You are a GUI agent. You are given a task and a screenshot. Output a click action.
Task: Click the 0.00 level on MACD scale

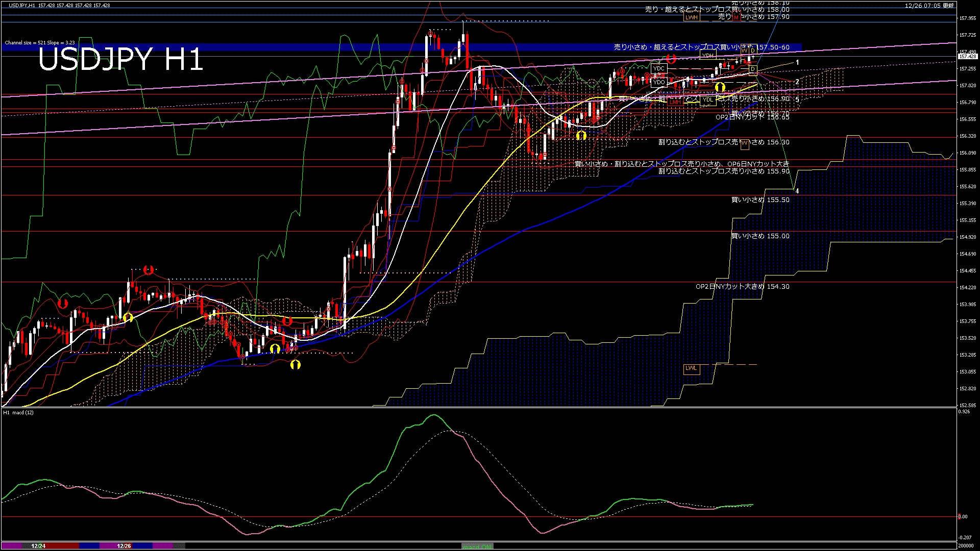963,517
